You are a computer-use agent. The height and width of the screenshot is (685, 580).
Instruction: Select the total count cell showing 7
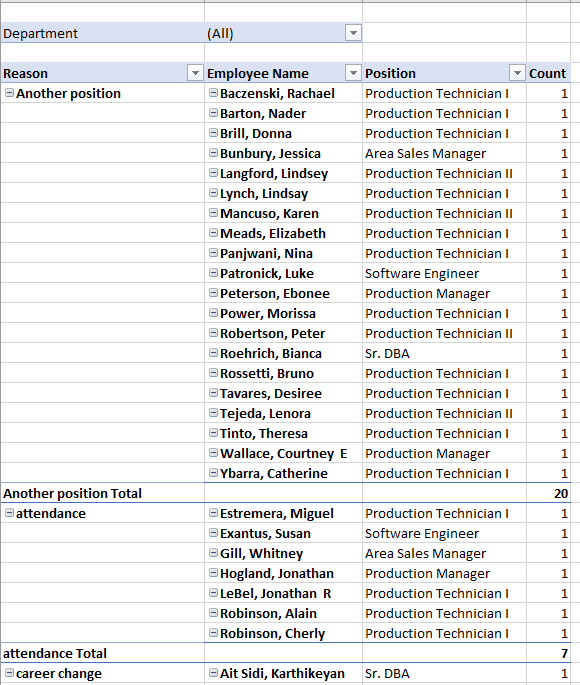548,653
